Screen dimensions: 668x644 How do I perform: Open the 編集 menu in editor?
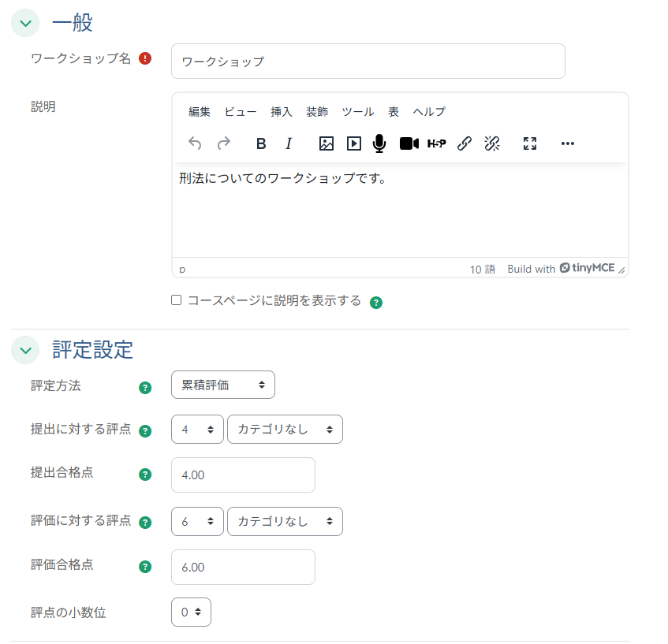(x=200, y=112)
